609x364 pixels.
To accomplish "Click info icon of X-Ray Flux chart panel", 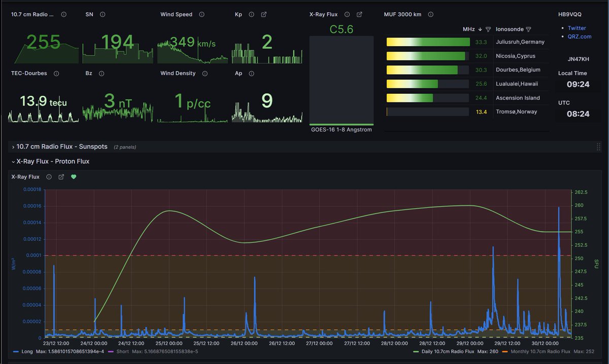I will click(x=49, y=177).
